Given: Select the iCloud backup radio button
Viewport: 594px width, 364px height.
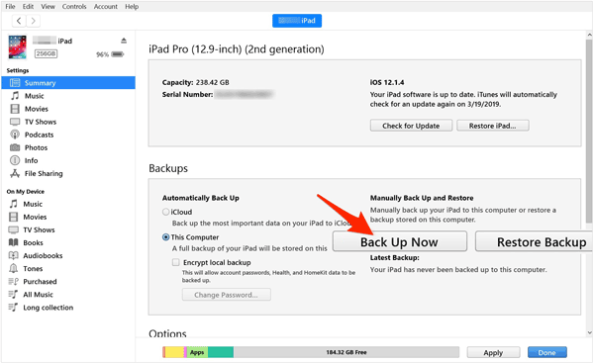Looking at the screenshot, I should 165,212.
